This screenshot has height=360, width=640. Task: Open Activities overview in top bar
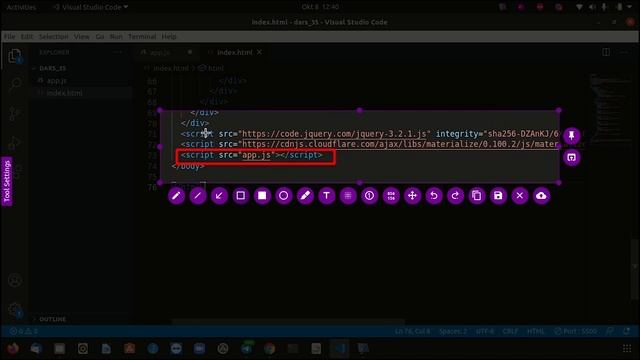pos(21,7)
